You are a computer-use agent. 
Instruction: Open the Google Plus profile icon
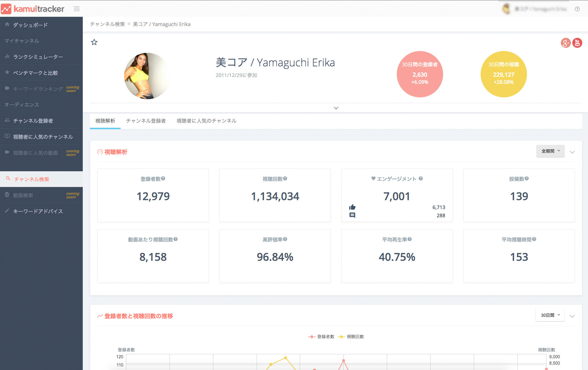[566, 43]
